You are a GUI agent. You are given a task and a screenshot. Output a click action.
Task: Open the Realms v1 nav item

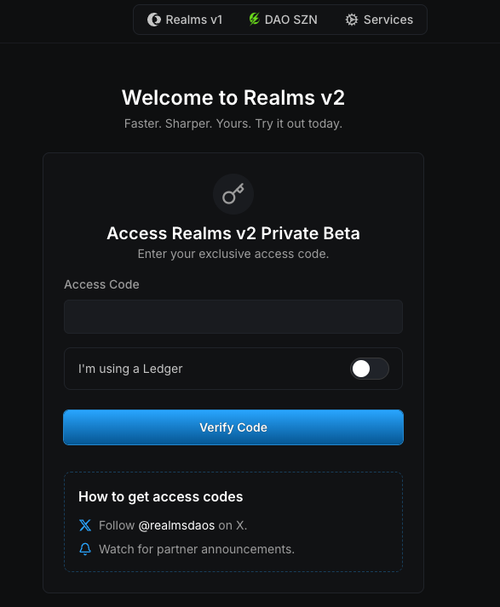[x=185, y=20]
